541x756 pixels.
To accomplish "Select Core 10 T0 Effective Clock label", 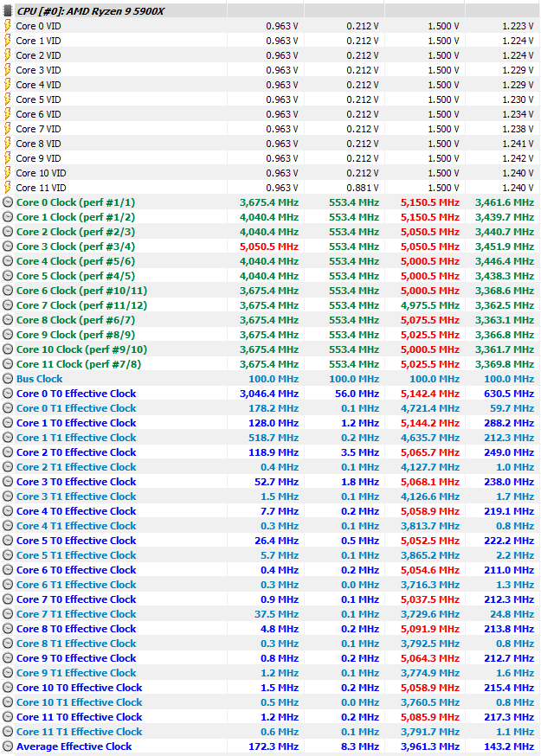I will click(x=79, y=688).
